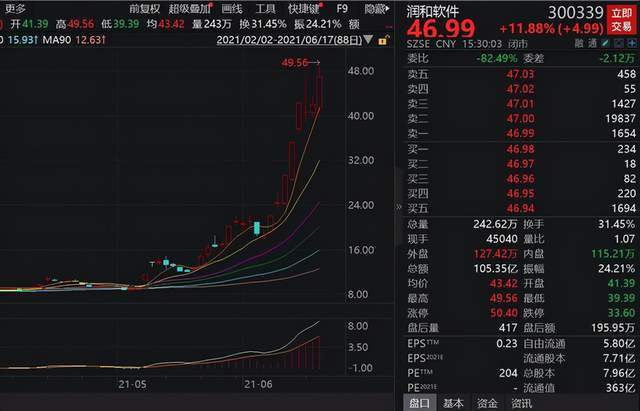The height and width of the screenshot is (411, 640).
Task: Click 委差 value -2.12万
Action: [x=617, y=59]
